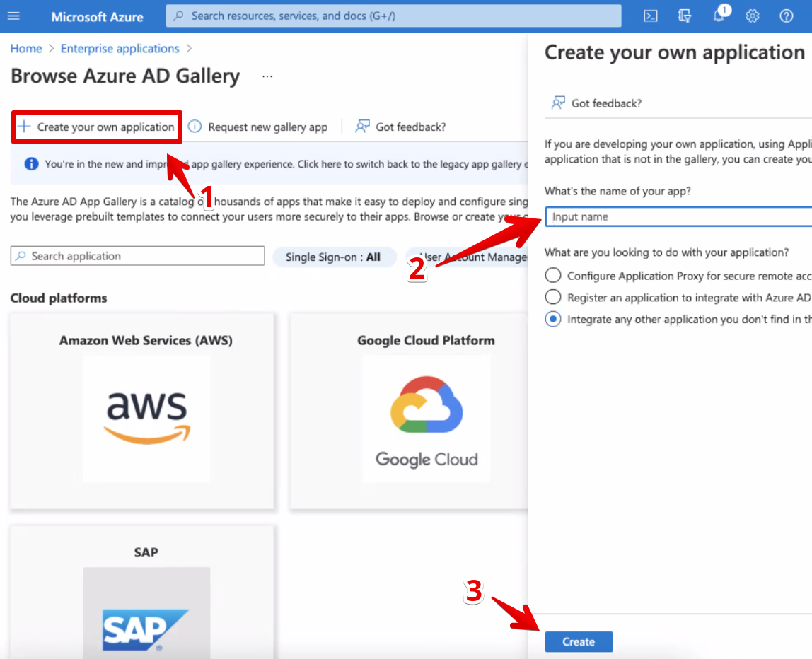This screenshot has height=659, width=812.
Task: Click the Create your own application button
Action: coord(96,127)
